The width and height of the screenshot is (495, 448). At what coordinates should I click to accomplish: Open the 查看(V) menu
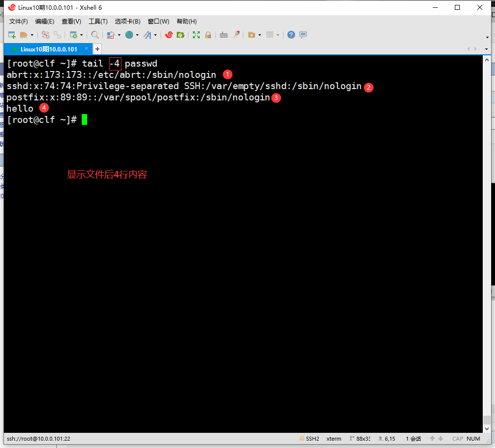click(x=71, y=22)
